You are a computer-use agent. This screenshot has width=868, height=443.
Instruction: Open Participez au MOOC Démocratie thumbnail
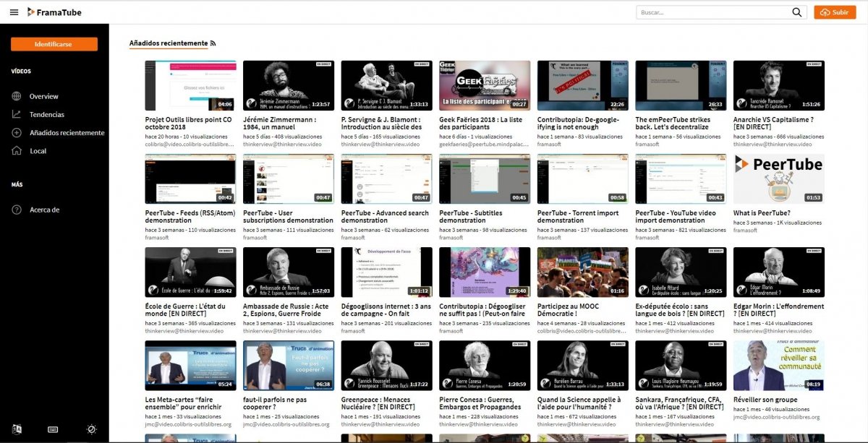point(582,272)
